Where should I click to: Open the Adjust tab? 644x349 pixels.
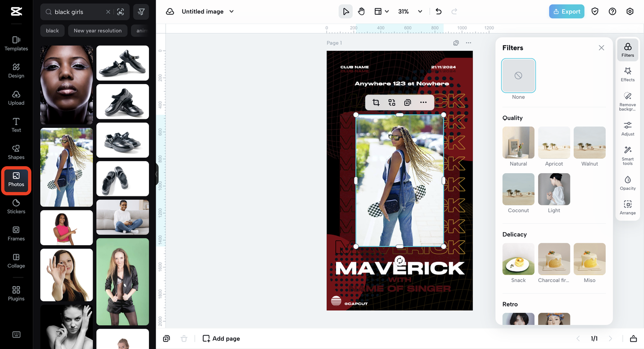(628, 128)
